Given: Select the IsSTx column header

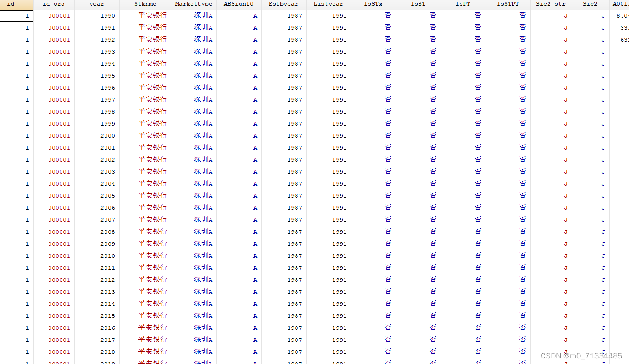Looking at the screenshot, I should [x=373, y=4].
